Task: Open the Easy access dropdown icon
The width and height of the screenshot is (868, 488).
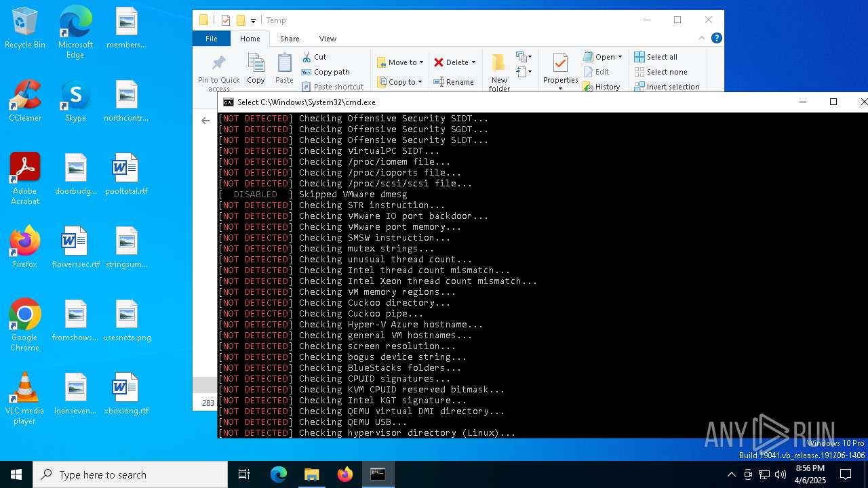Action: [x=524, y=72]
